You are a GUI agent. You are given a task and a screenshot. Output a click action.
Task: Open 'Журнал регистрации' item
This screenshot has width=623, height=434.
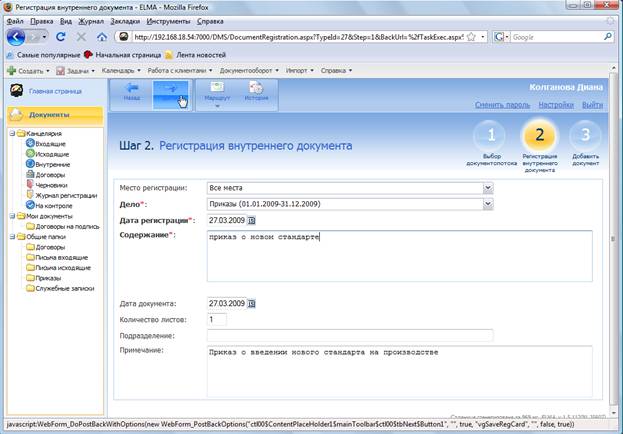coord(62,195)
